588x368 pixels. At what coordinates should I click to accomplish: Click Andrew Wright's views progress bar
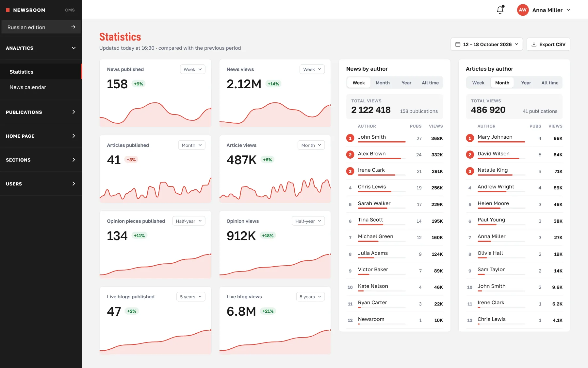click(x=501, y=191)
